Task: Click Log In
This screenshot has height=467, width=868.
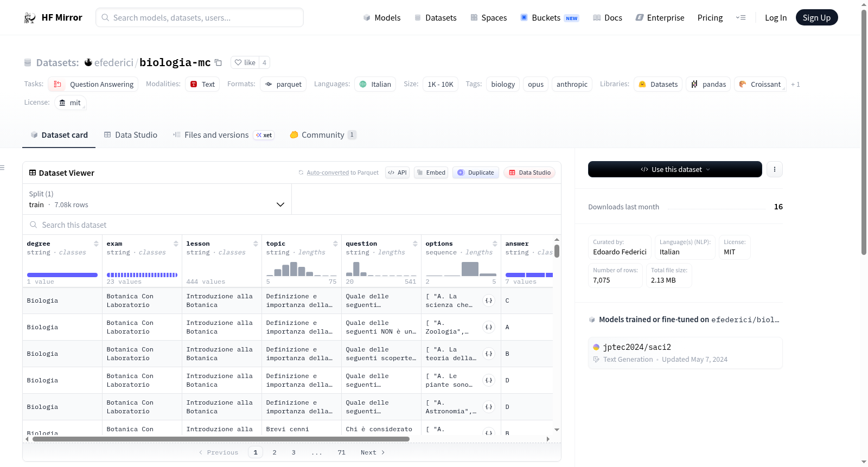Action: click(x=776, y=17)
